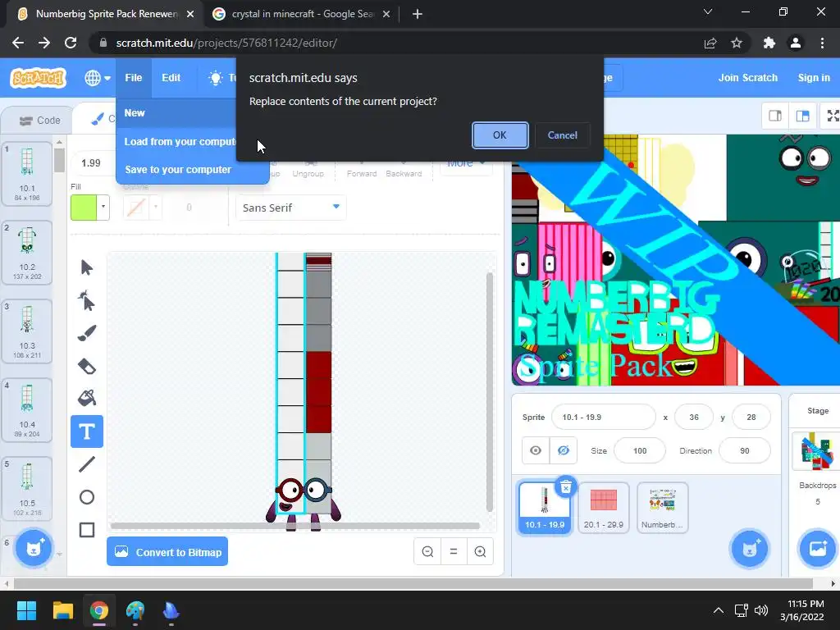Screen dimensions: 840x630
Task: Select the Line tool
Action: tap(87, 464)
